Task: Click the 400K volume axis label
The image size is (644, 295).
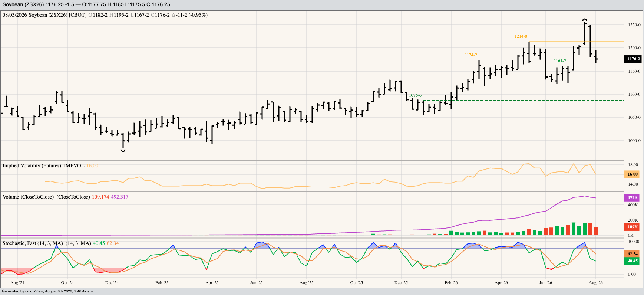Action: point(633,205)
